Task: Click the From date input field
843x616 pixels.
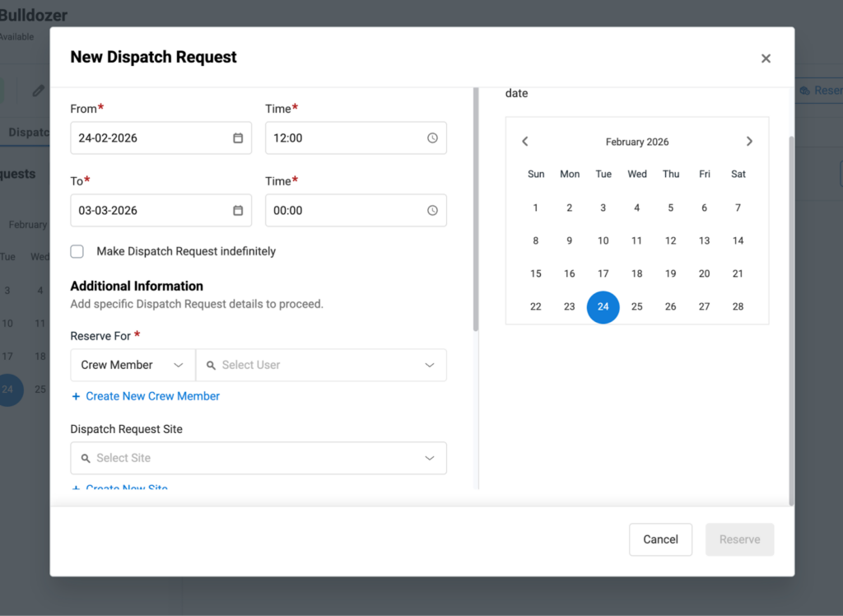Action: pos(148,138)
